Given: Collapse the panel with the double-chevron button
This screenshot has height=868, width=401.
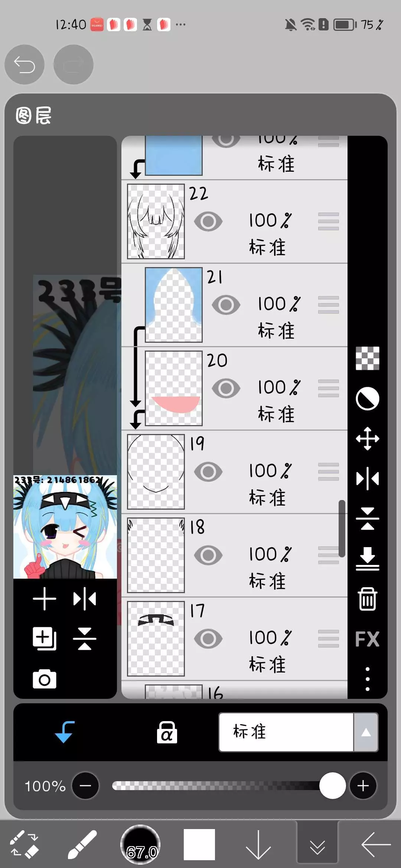Looking at the screenshot, I should coord(317,845).
